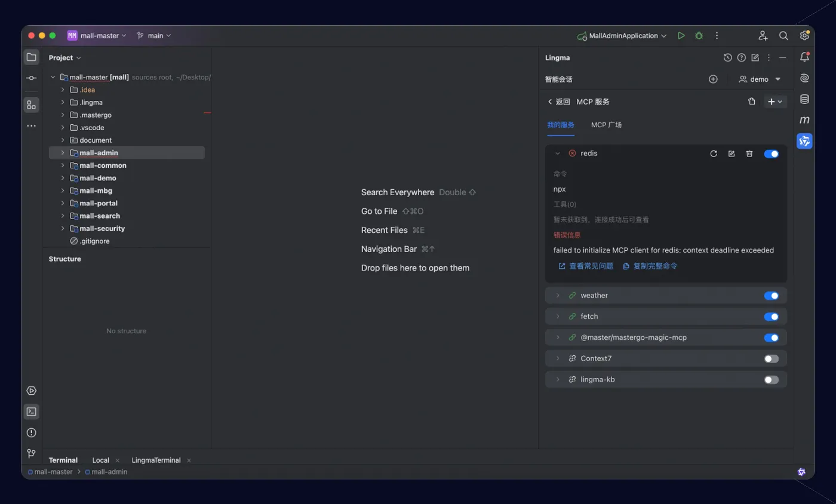This screenshot has height=504, width=836.
Task: Open the Lingma tool window icon
Action: click(804, 141)
